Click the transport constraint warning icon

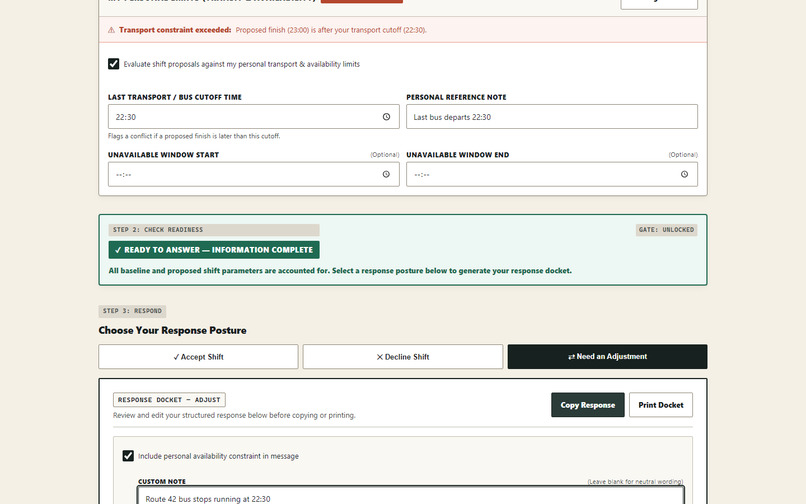pyautogui.click(x=111, y=30)
